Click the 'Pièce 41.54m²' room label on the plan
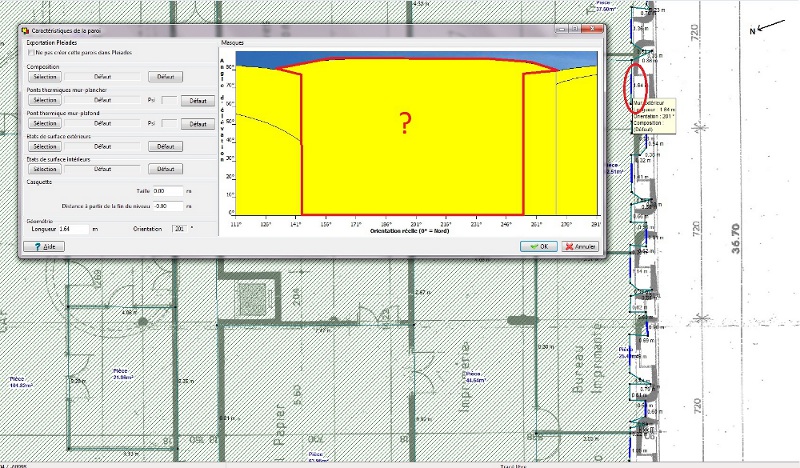The height and width of the screenshot is (468, 800). (x=475, y=377)
